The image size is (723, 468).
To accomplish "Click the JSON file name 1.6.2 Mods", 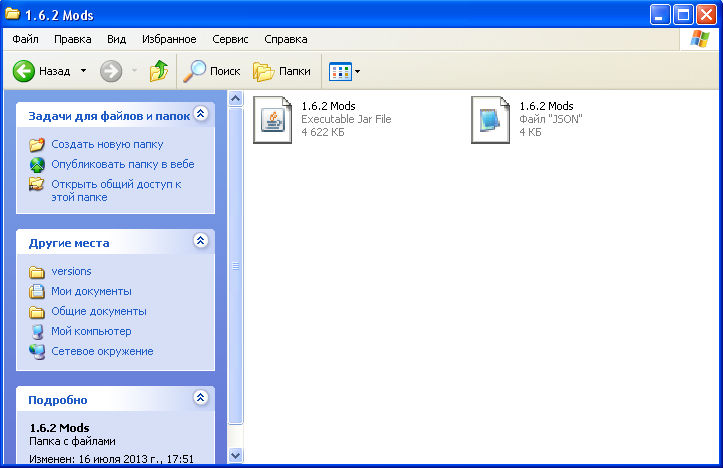I will pyautogui.click(x=546, y=106).
